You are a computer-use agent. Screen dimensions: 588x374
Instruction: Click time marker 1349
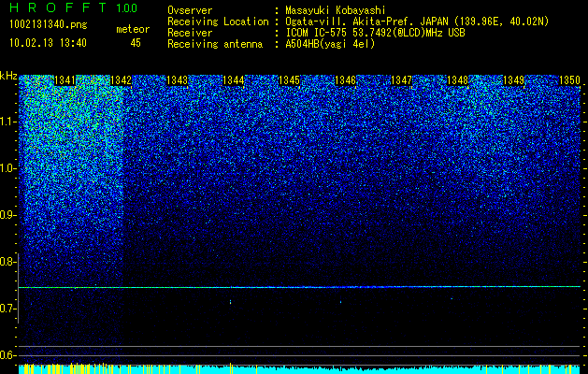tap(513, 80)
